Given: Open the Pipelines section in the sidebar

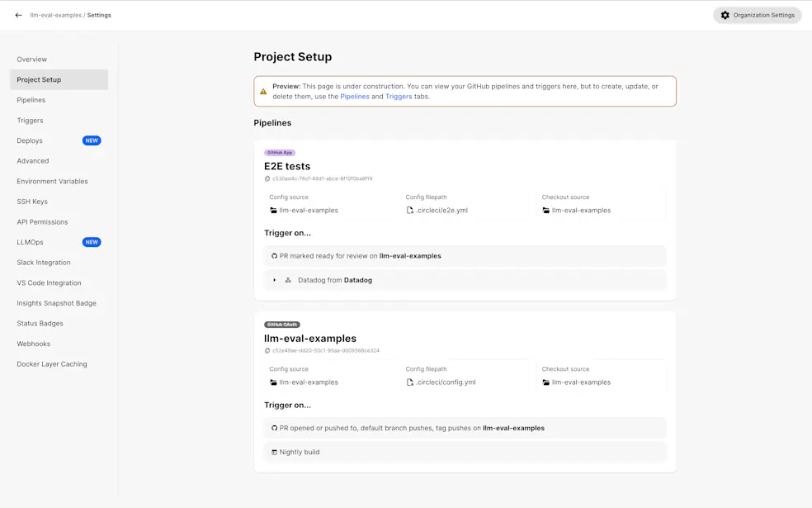Looking at the screenshot, I should 31,100.
